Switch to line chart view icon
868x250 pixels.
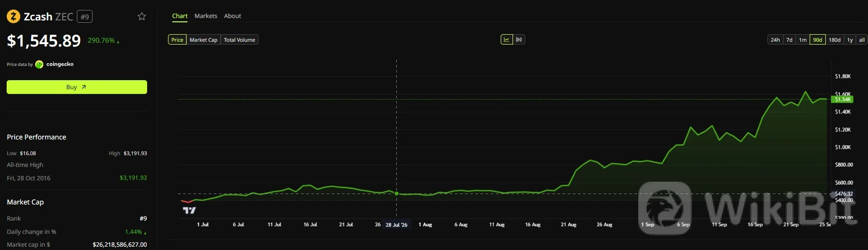pyautogui.click(x=507, y=40)
